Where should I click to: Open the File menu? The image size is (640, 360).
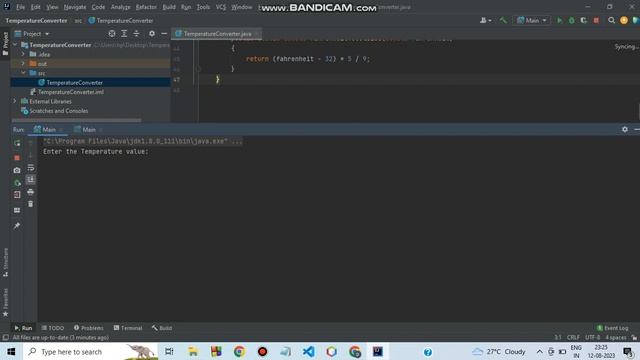click(20, 7)
